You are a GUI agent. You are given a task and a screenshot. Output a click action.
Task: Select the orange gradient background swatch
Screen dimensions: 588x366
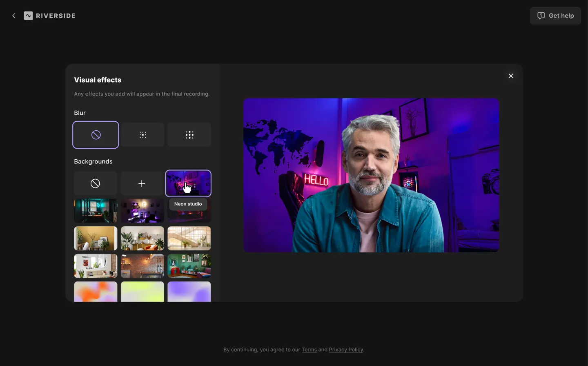(95, 291)
